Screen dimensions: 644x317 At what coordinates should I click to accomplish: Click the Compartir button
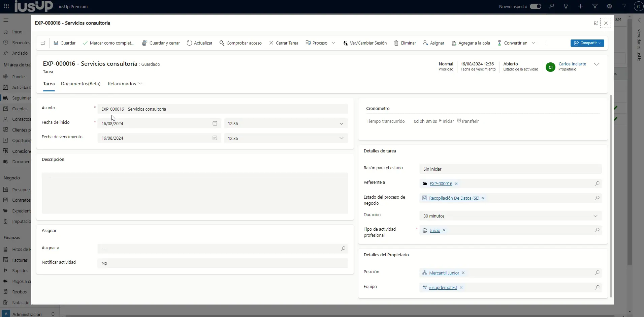point(587,43)
